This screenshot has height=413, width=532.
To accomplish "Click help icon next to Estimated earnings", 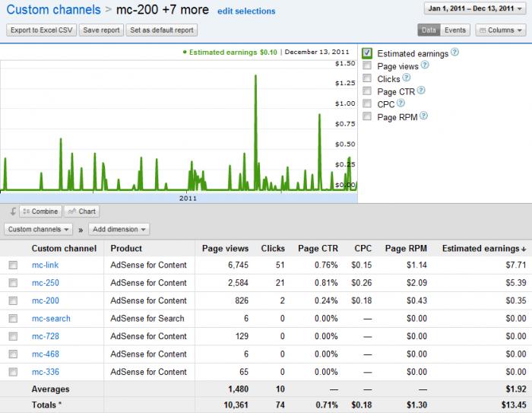I will pos(454,53).
